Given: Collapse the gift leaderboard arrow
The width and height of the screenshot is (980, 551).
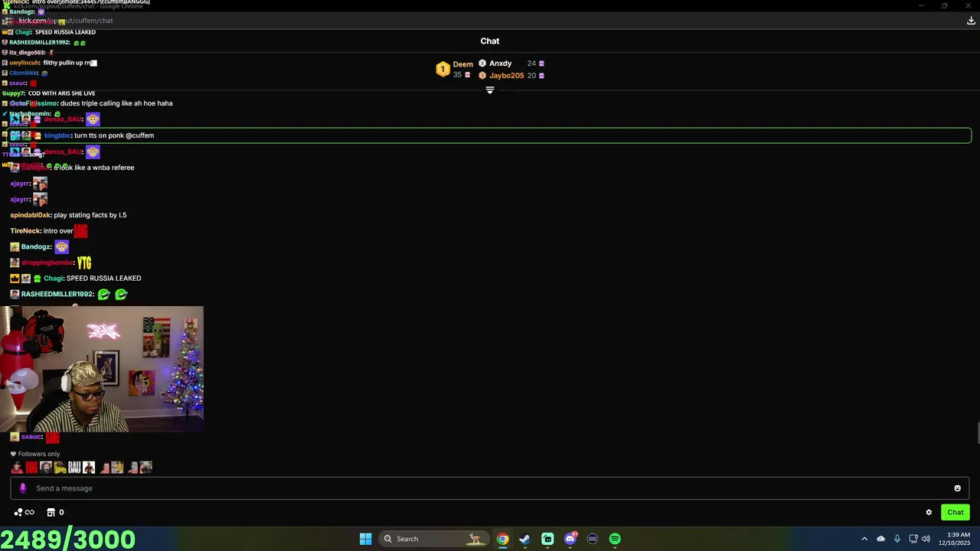Looking at the screenshot, I should coord(490,90).
